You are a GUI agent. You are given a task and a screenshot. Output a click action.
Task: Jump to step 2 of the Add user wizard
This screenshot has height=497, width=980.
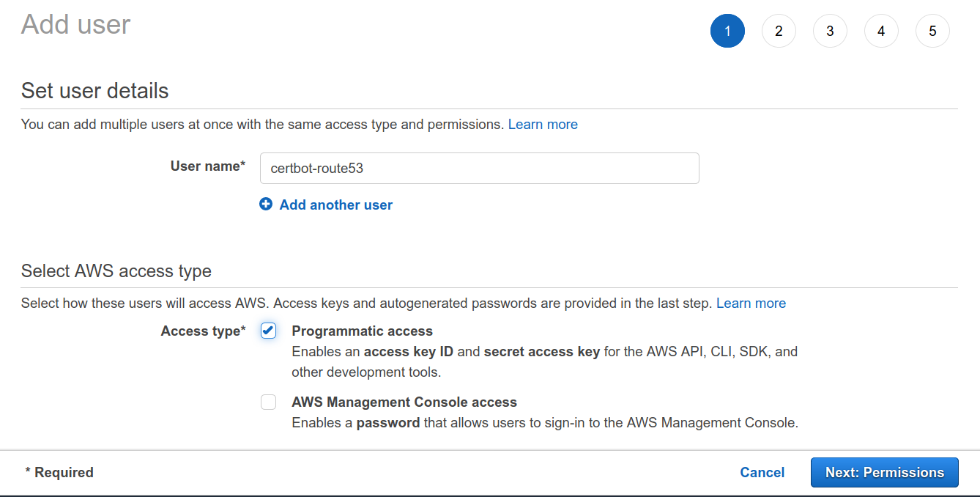[779, 31]
